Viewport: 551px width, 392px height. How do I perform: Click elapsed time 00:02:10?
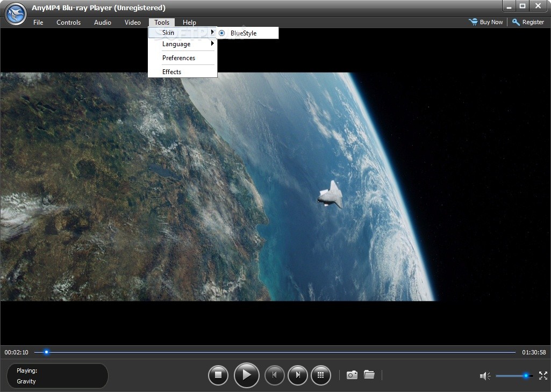coord(16,352)
